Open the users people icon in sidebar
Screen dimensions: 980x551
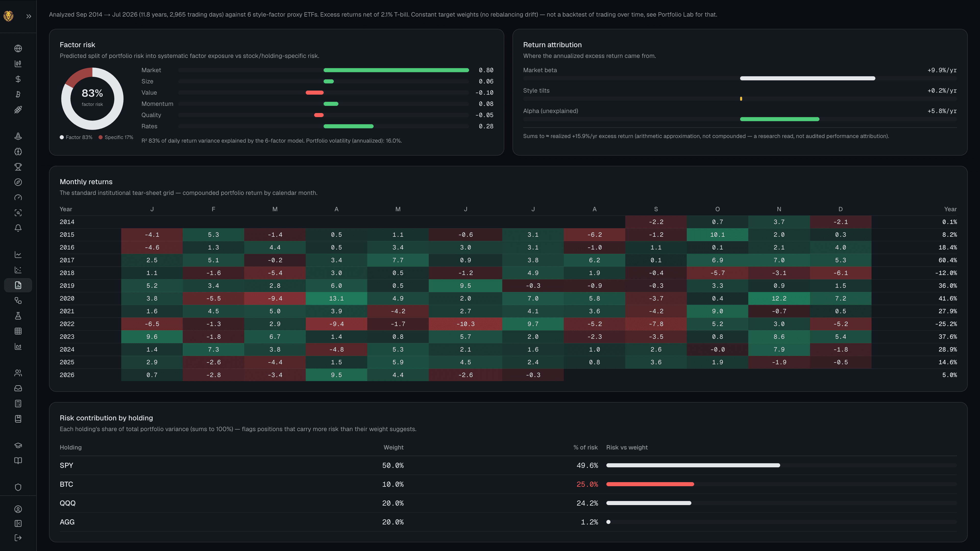(18, 373)
